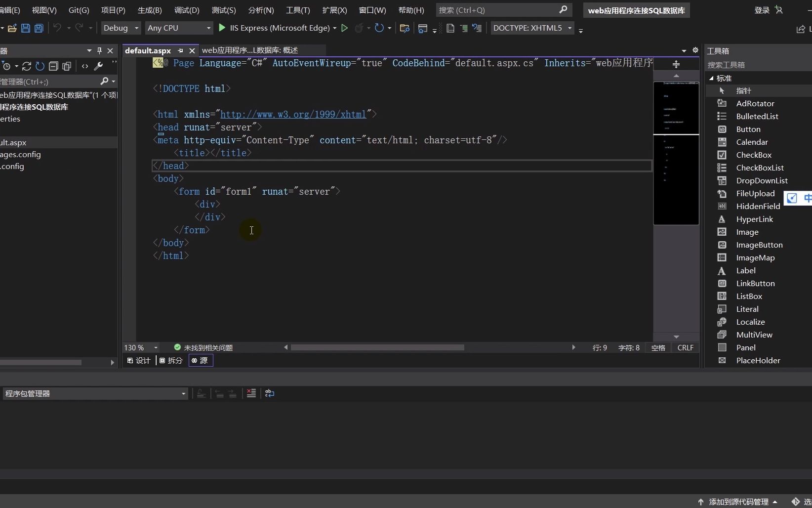Viewport: 812px width, 508px height.
Task: Switch to 拆分 split view
Action: 171,361
